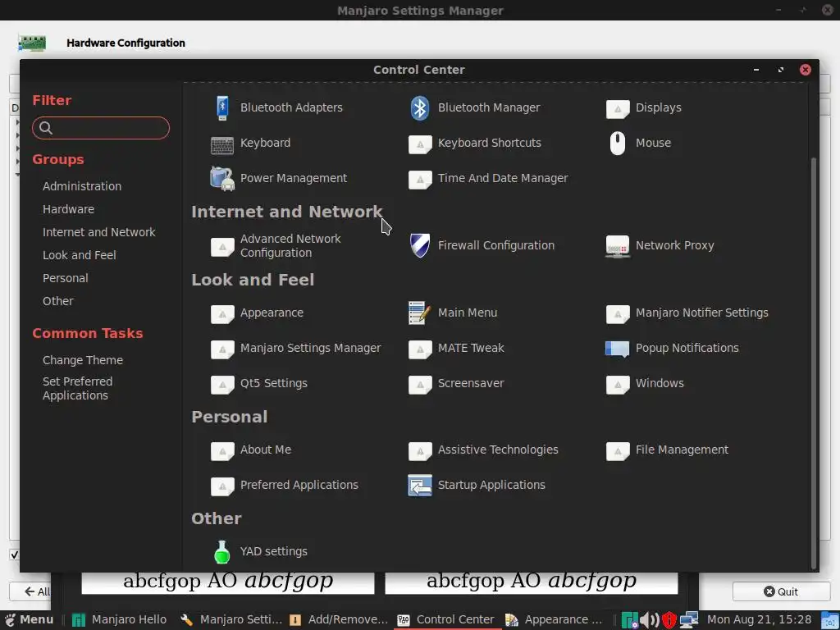Open About Me icon
840x630 pixels.
tap(221, 451)
